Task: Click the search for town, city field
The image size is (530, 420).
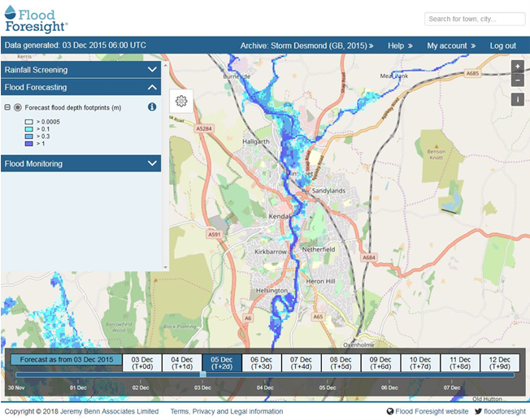Action: click(475, 19)
